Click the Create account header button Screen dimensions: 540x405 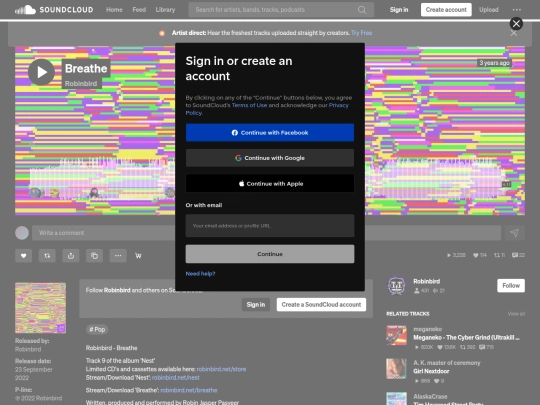446,10
